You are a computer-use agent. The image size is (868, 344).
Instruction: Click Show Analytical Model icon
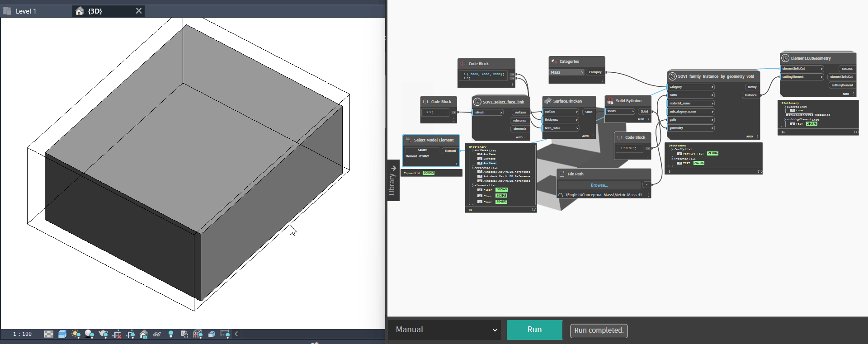198,334
